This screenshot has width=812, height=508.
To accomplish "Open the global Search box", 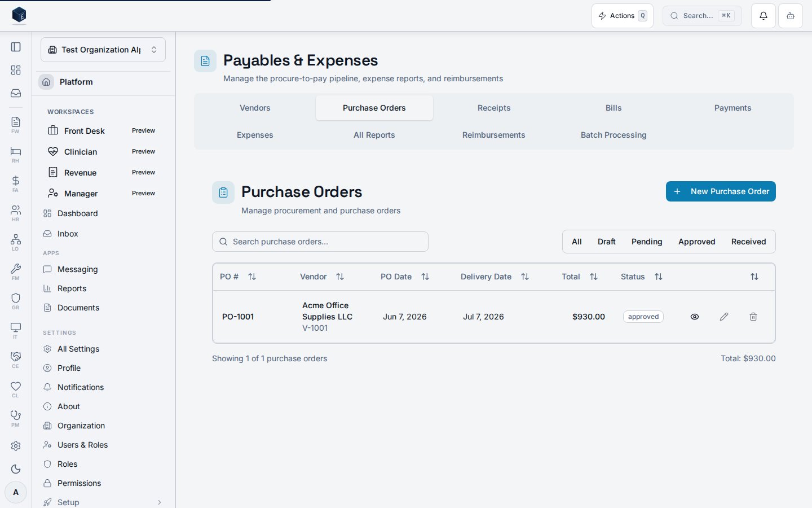I will point(702,16).
